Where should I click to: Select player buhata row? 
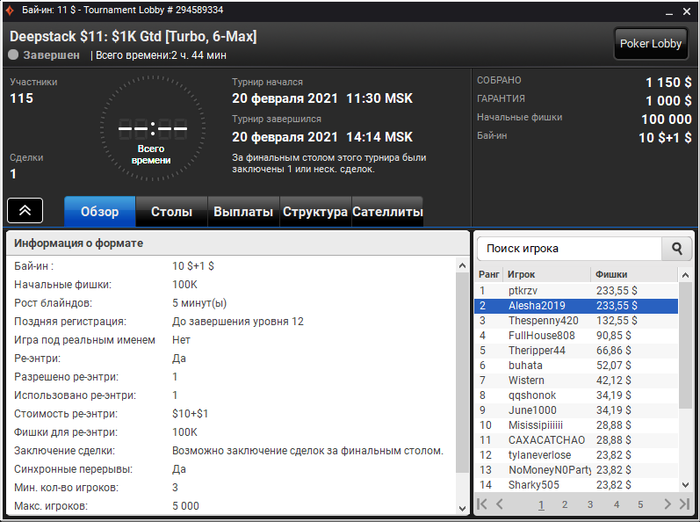tap(576, 365)
